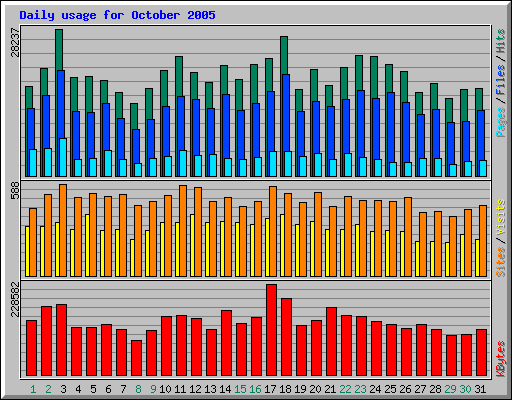Click the orange Sites bar for day 29

coord(453,246)
